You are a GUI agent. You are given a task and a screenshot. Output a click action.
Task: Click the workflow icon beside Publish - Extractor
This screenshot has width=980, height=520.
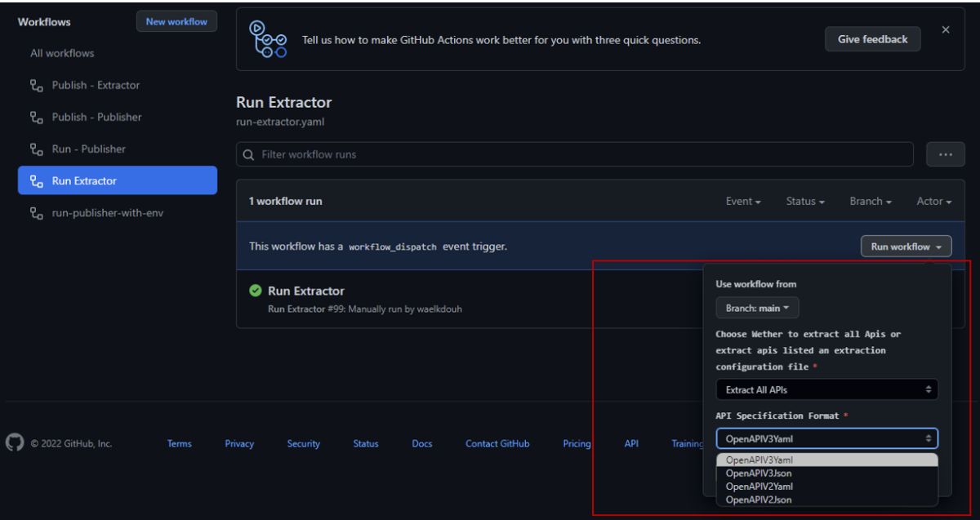point(35,85)
